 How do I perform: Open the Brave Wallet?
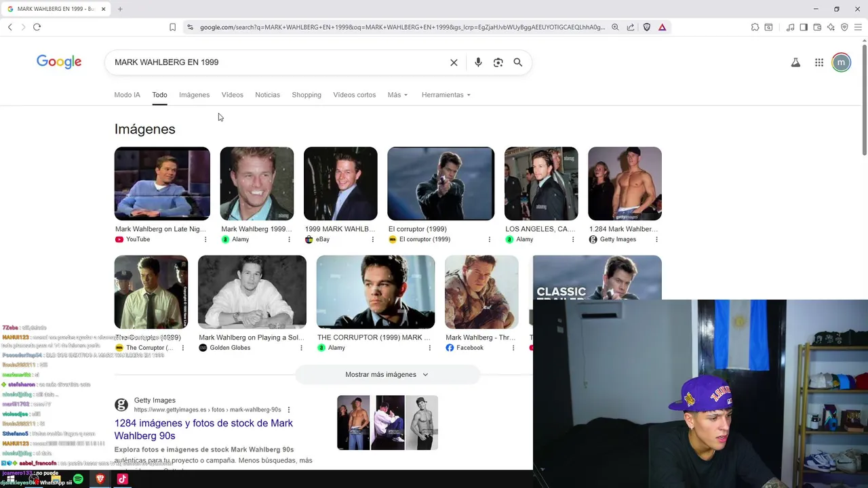pyautogui.click(x=817, y=27)
